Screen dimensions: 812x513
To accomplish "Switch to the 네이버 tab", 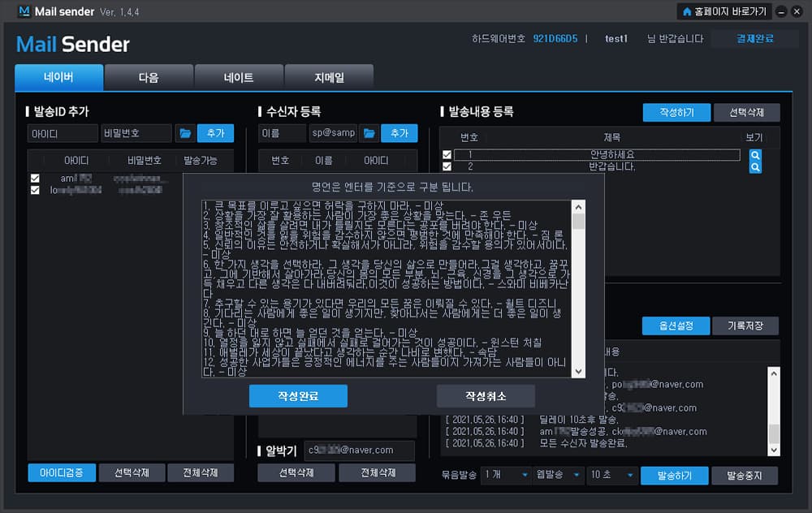I will [x=59, y=77].
